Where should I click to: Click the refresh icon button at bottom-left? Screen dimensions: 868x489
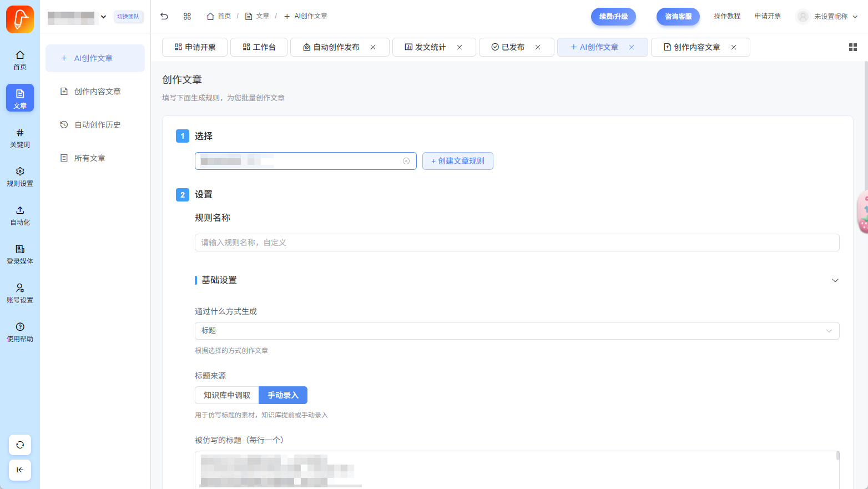20,445
